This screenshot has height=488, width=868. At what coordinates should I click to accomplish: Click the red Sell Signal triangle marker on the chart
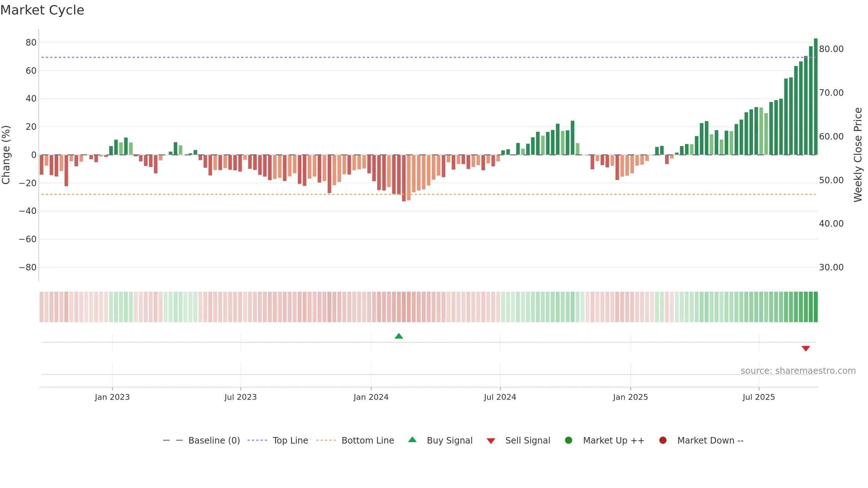(x=806, y=348)
